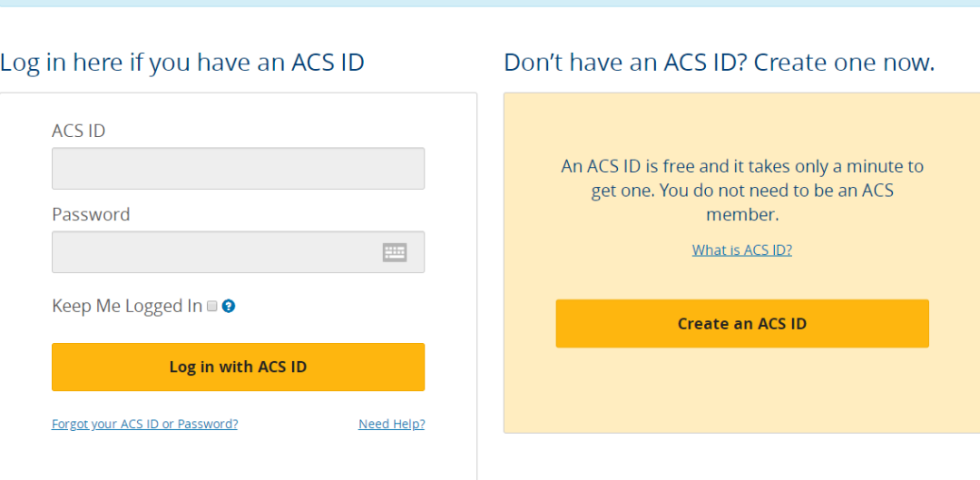Viewport: 980px width, 480px height.
Task: Open the virtual keyboard icon in Password field
Action: (x=395, y=252)
